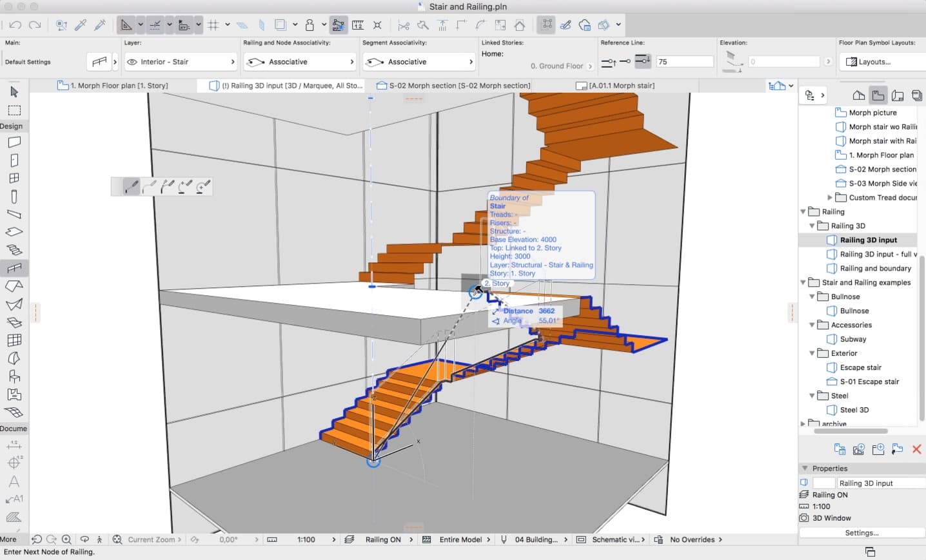
Task: Select the highlighted third Reference Line option
Action: 642,62
